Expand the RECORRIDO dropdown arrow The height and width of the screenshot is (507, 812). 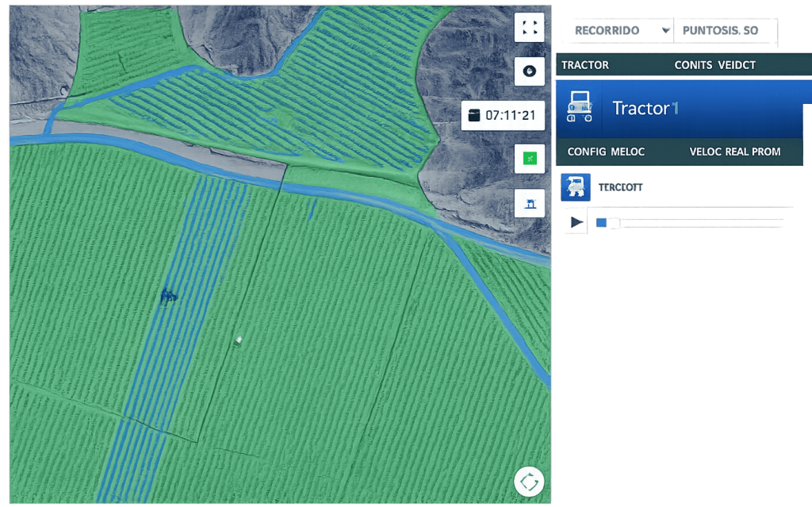coord(665,31)
